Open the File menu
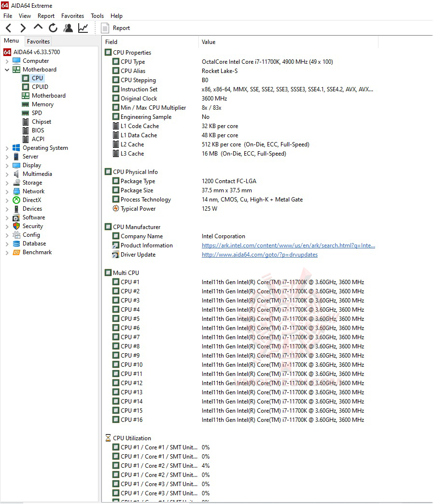 pos(8,16)
